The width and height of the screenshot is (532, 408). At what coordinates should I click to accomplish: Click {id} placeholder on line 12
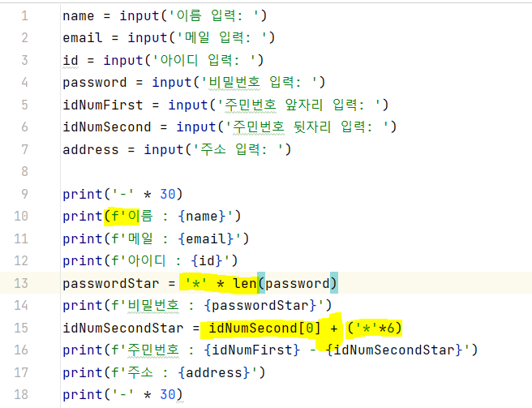pos(207,260)
